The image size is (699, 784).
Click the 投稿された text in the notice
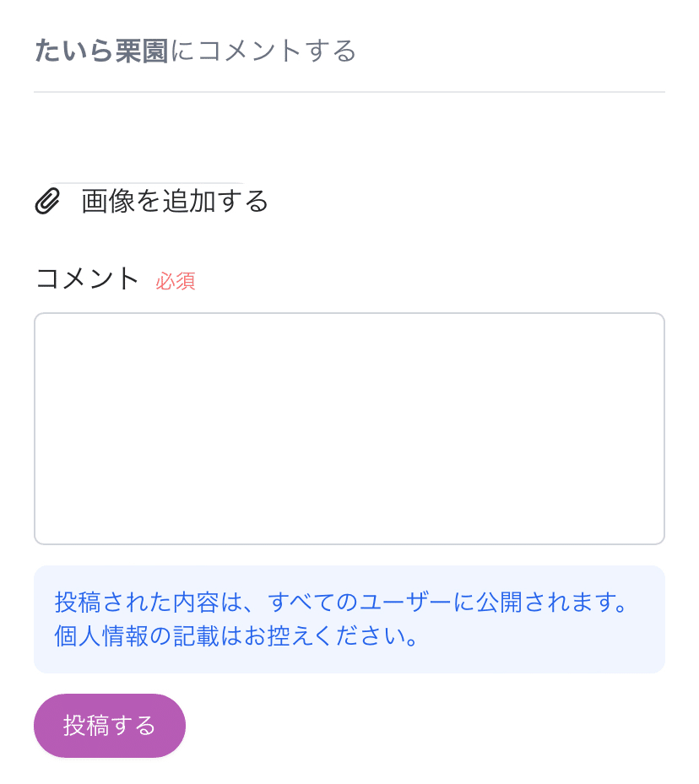113,603
